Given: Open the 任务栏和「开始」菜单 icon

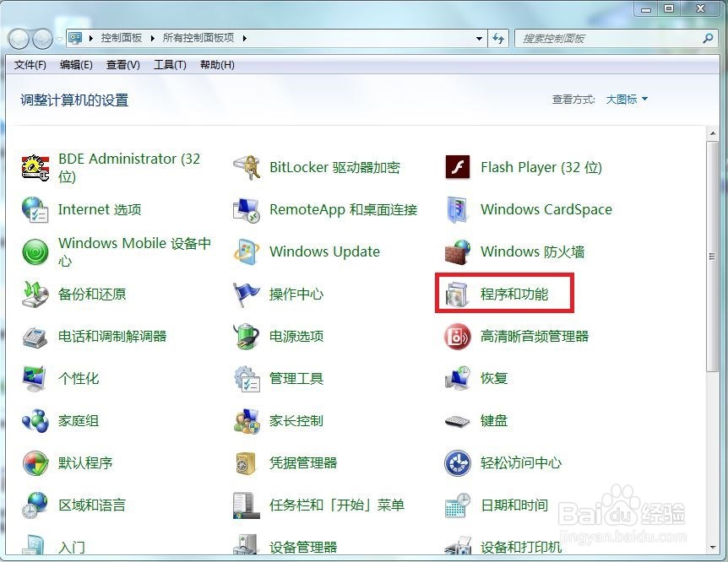Looking at the screenshot, I should (247, 505).
